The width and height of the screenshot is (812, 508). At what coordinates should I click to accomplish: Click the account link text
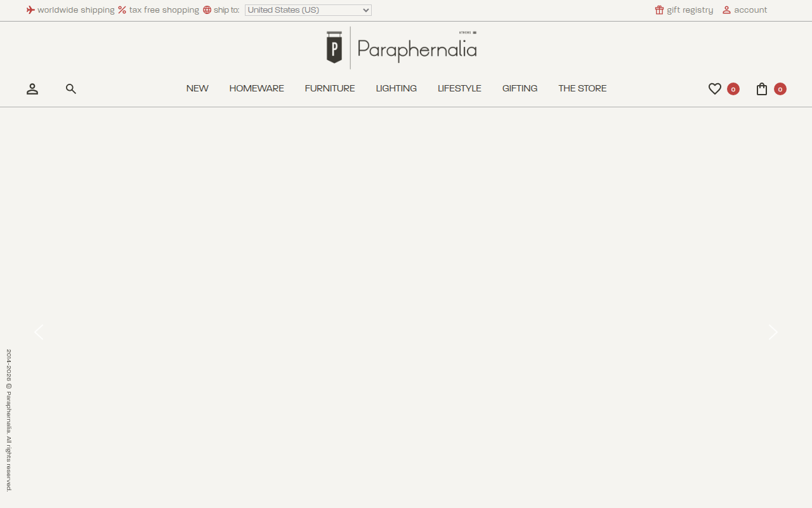(750, 10)
